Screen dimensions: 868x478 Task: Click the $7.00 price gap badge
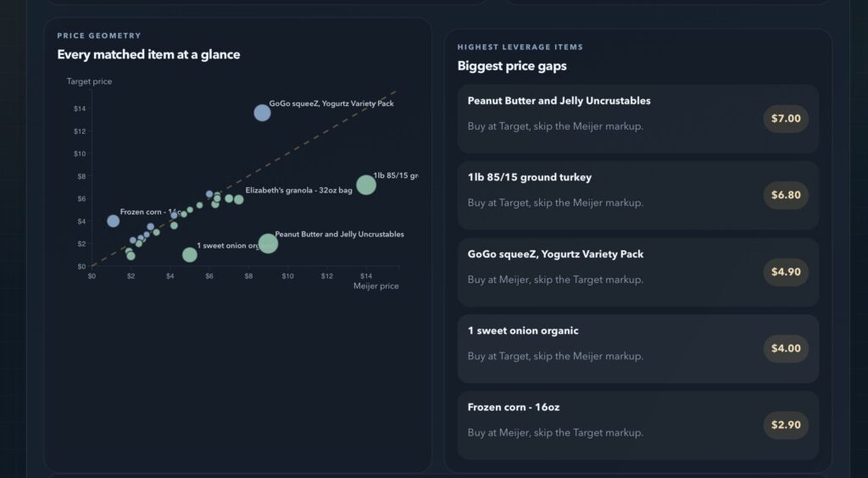point(786,119)
